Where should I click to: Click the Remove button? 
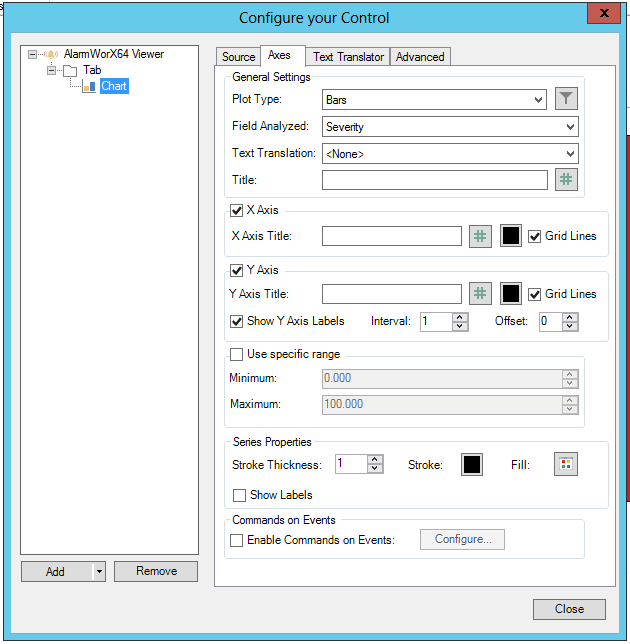pos(156,571)
